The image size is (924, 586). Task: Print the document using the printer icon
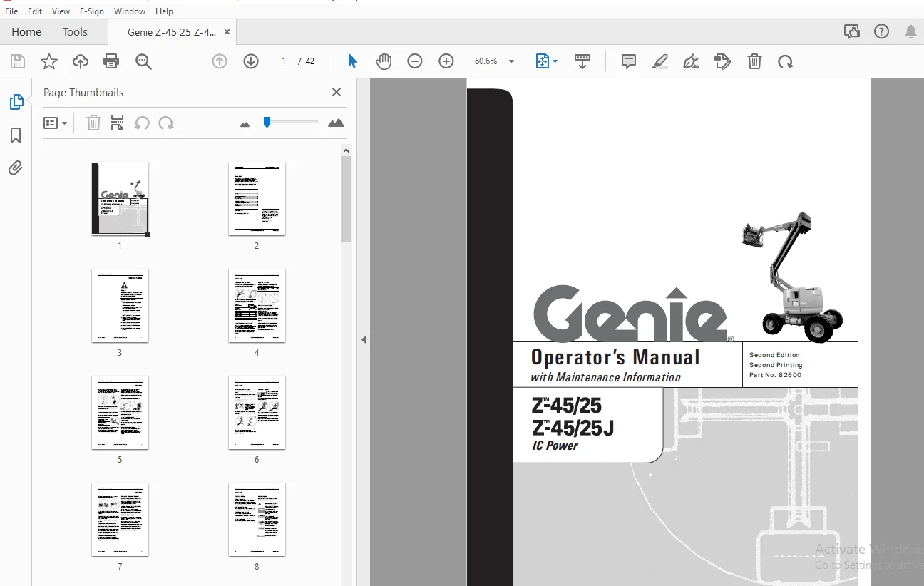[111, 61]
